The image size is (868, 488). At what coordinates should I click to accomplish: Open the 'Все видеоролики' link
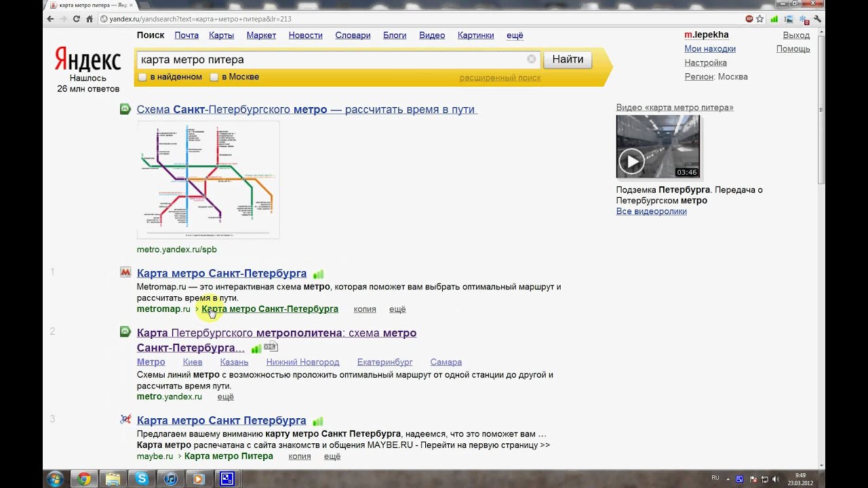pos(651,211)
